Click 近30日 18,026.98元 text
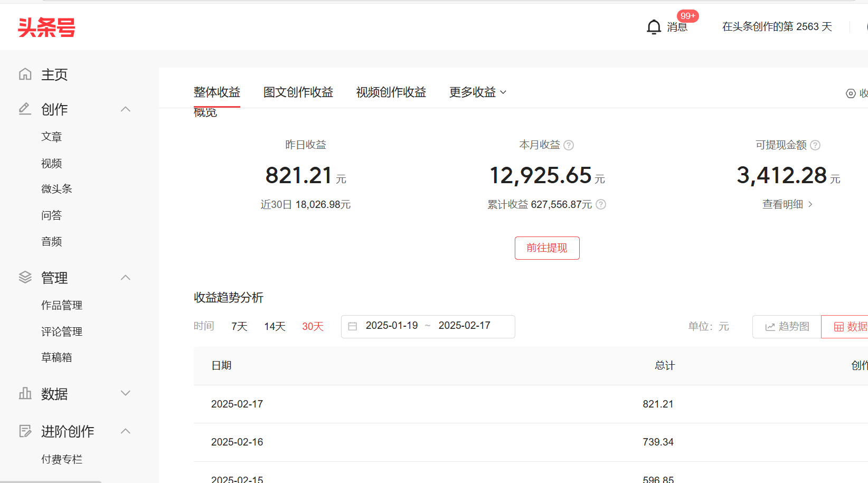 (x=306, y=204)
